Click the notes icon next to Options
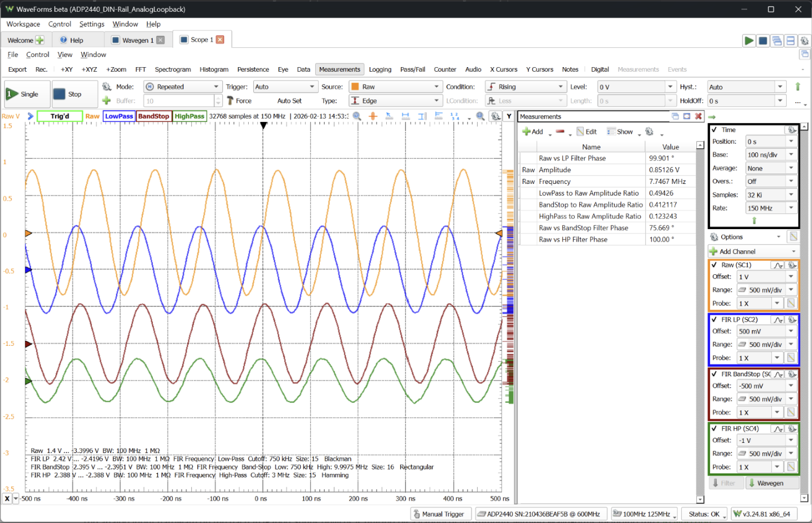 point(793,236)
